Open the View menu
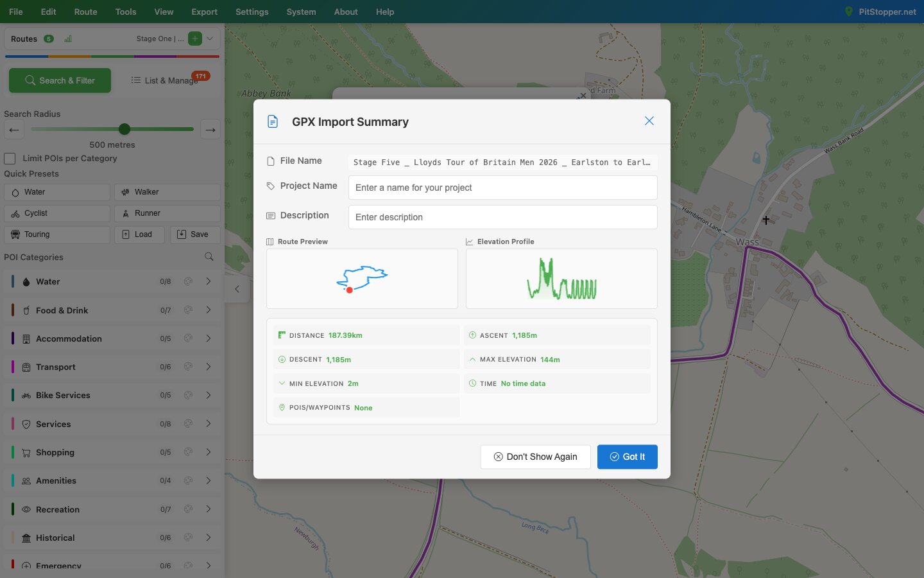Image resolution: width=924 pixels, height=578 pixels. (164, 12)
